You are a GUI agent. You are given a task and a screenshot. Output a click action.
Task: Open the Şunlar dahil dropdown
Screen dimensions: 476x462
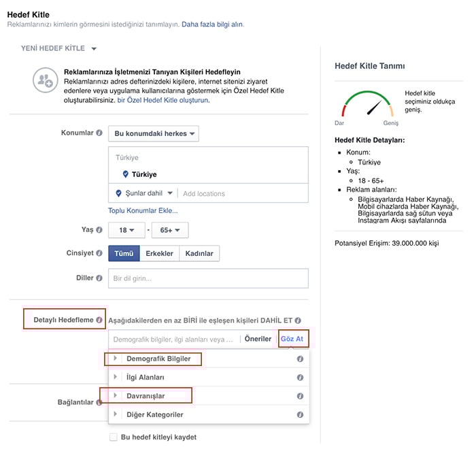click(149, 193)
